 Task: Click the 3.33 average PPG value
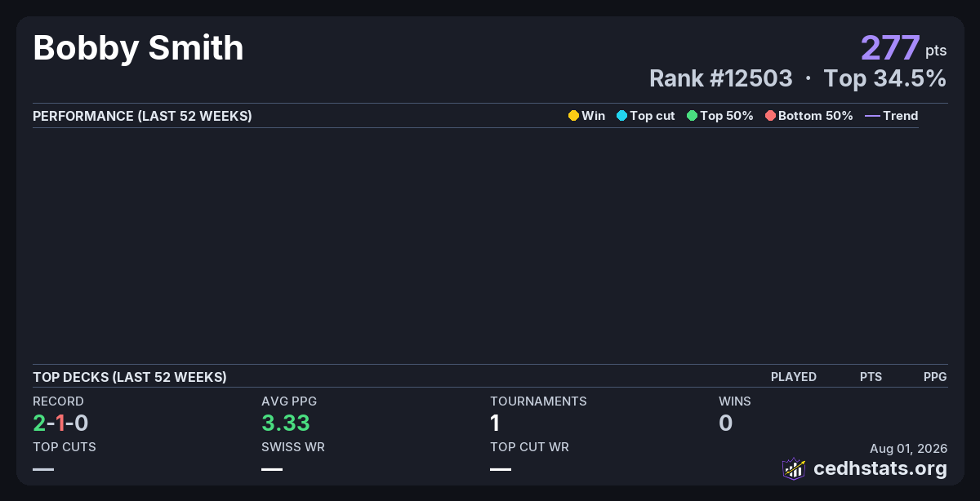pyautogui.click(x=286, y=423)
